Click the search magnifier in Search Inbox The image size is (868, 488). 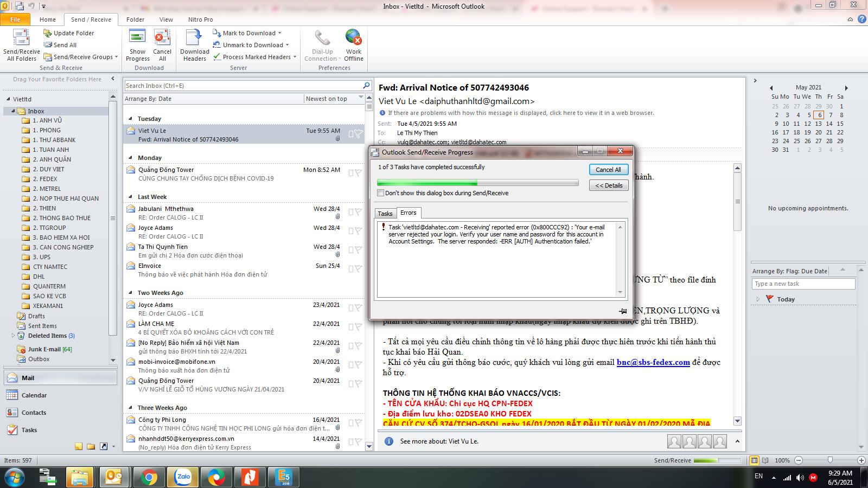pos(367,86)
